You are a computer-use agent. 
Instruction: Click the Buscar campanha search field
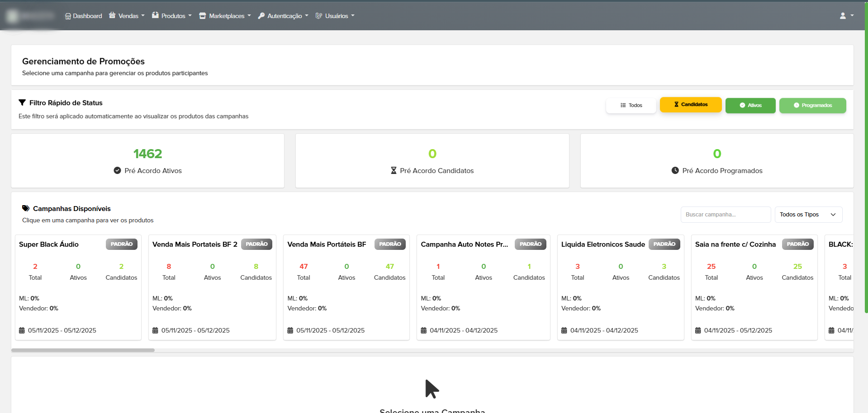(725, 214)
